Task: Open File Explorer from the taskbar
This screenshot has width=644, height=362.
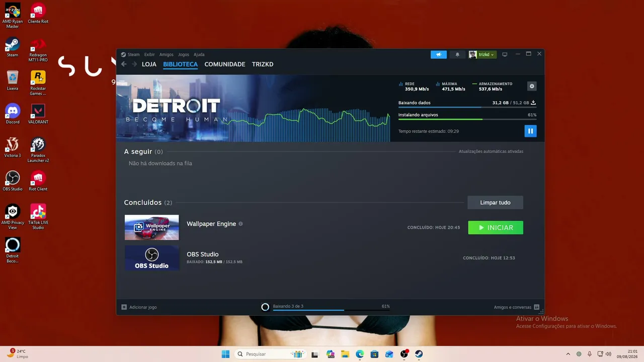Action: [x=345, y=354]
